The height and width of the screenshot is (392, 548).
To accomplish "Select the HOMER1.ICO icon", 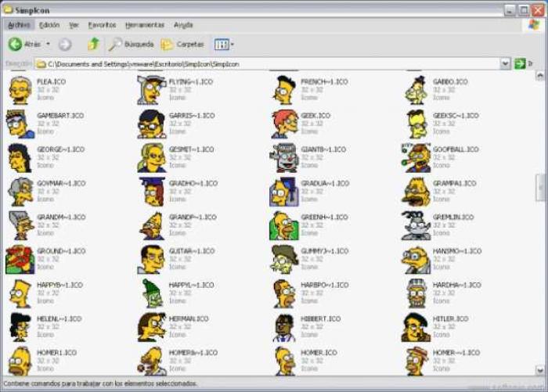I will (20, 361).
